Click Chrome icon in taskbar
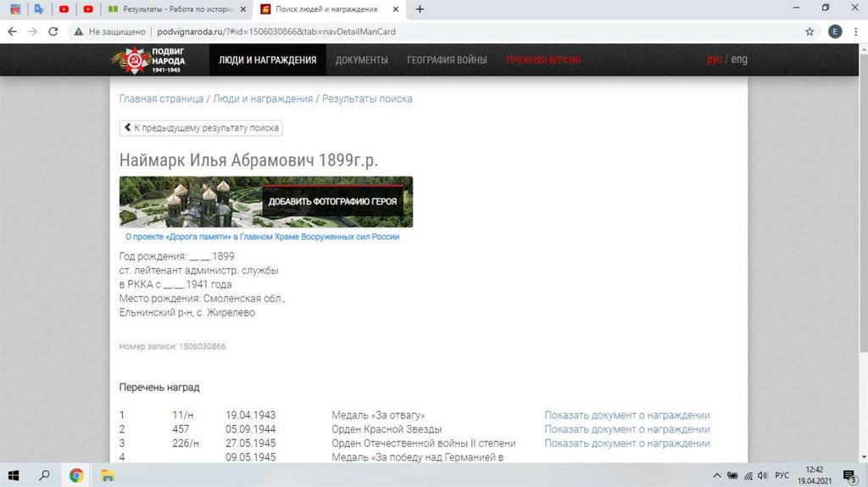The image size is (868, 487). [x=76, y=475]
